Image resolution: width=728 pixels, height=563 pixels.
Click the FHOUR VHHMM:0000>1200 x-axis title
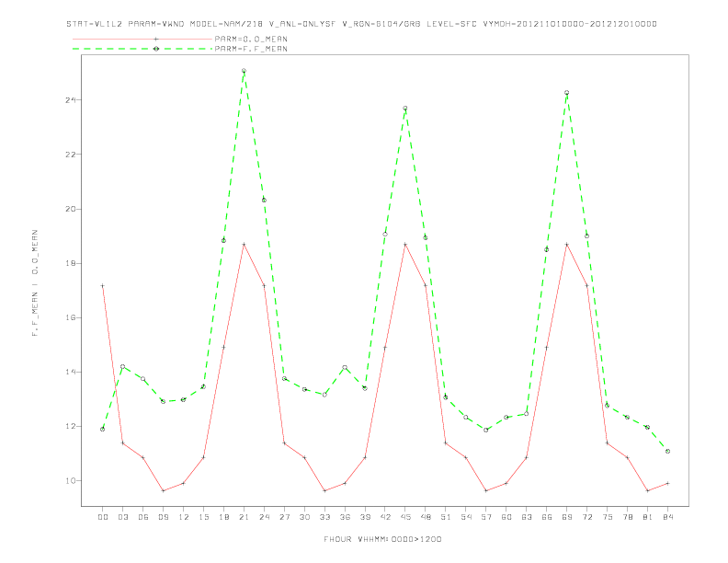(382, 539)
